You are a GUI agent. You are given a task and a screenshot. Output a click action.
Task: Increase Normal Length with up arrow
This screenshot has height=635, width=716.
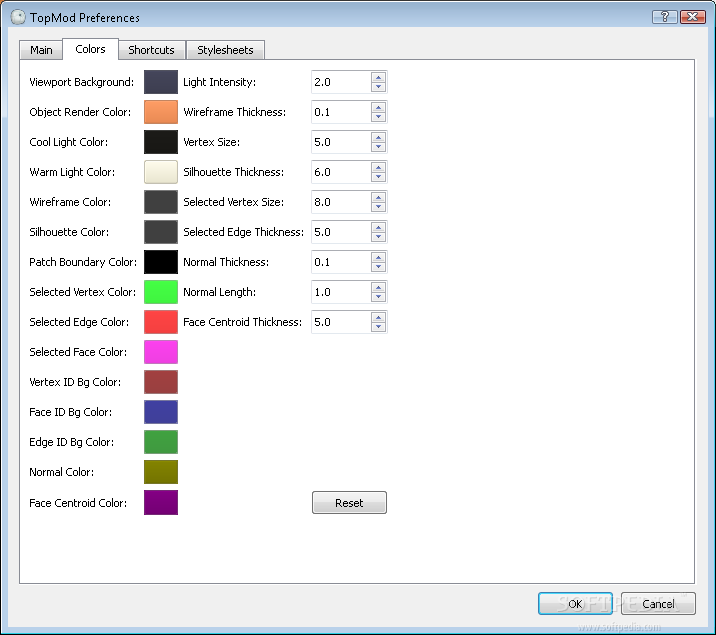tap(378, 288)
